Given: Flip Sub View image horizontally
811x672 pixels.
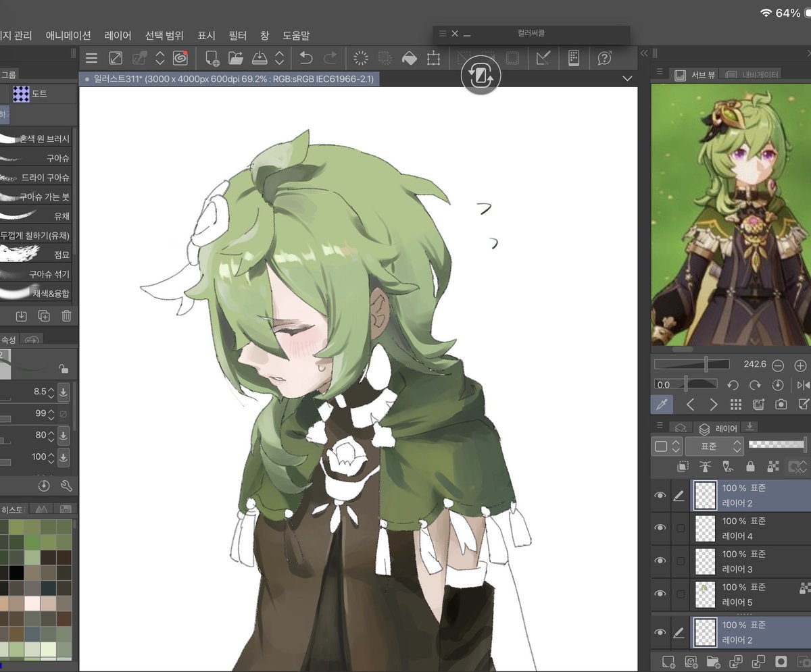Looking at the screenshot, I should [803, 385].
